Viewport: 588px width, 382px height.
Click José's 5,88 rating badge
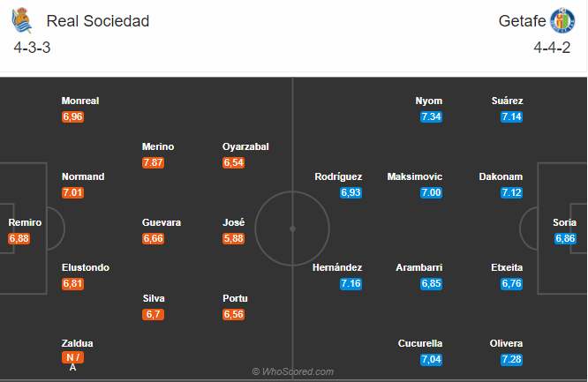click(x=233, y=239)
